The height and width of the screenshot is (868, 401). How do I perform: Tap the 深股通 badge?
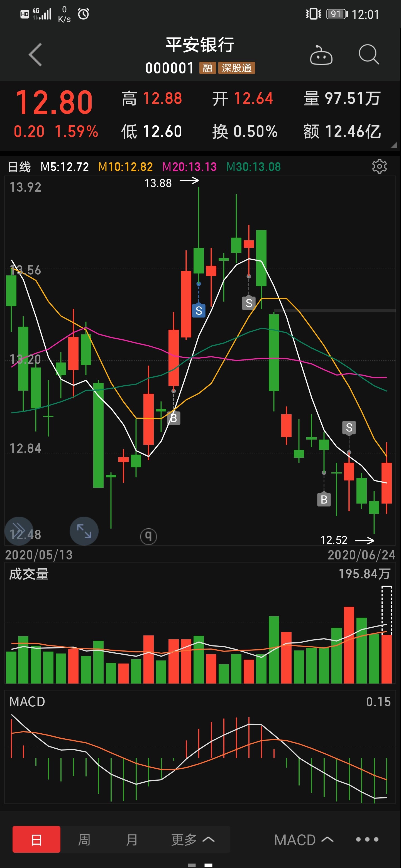[236, 68]
